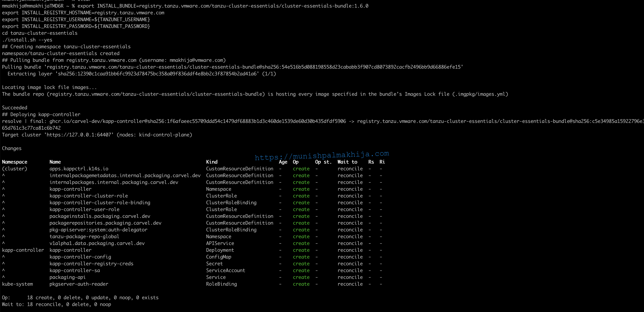Click the 'Kind' column header
Viewport: 644px width, 312px height.
point(212,162)
